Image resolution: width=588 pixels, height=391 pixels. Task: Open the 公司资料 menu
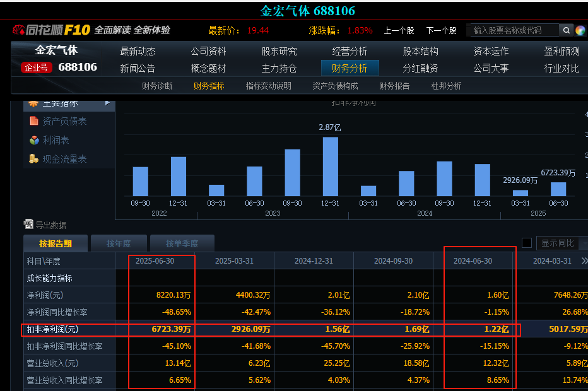pyautogui.click(x=208, y=51)
